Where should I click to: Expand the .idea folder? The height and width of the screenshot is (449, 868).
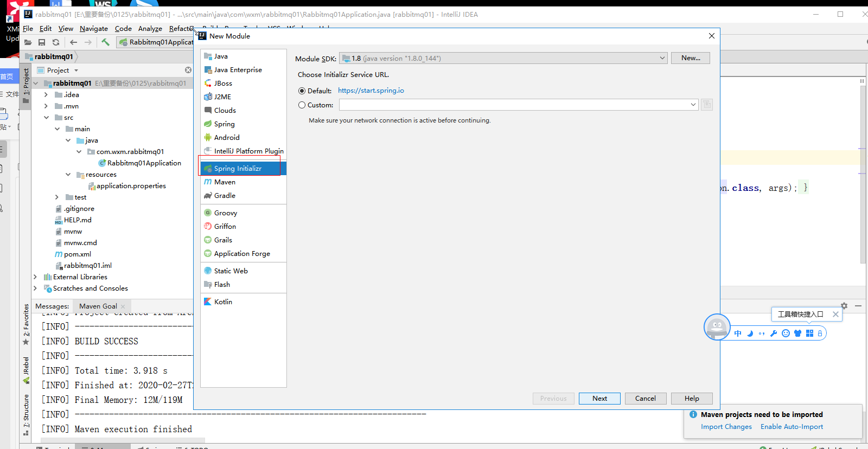click(46, 95)
